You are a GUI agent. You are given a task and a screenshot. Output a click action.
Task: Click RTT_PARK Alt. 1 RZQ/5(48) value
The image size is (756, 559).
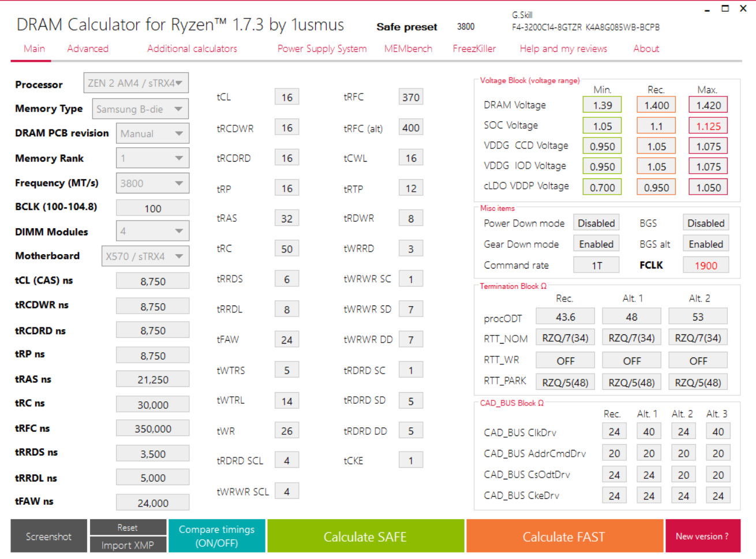coord(632,382)
